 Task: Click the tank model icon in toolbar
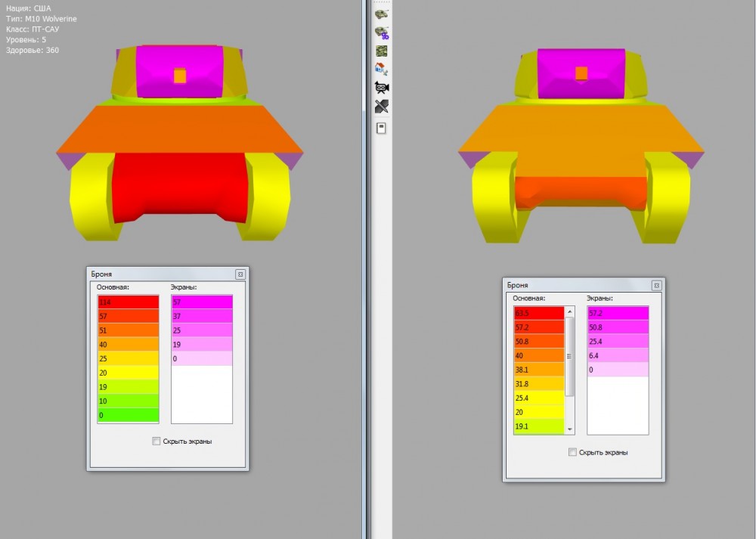(x=382, y=13)
